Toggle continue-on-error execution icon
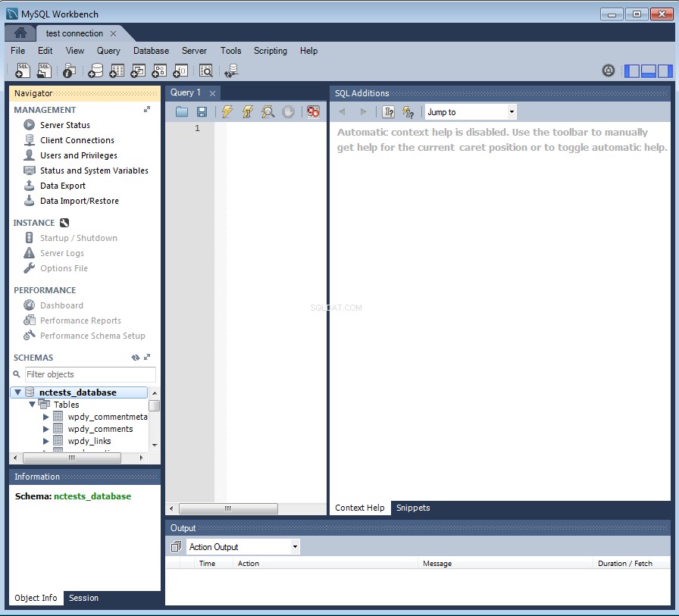The image size is (679, 616). [x=313, y=112]
